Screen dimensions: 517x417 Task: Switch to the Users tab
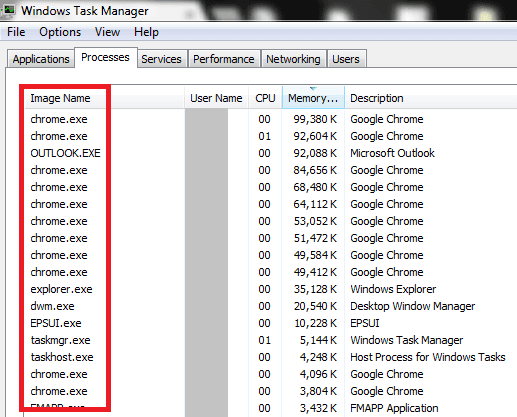point(346,59)
